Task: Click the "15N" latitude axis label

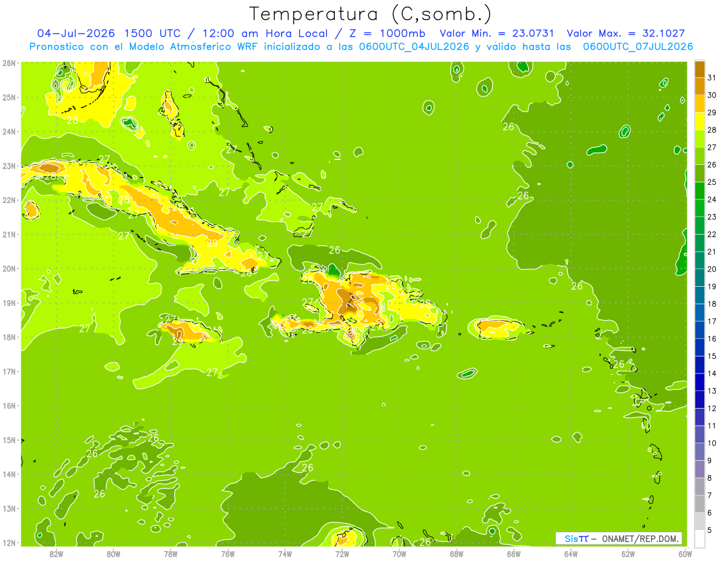Action: 9,440
